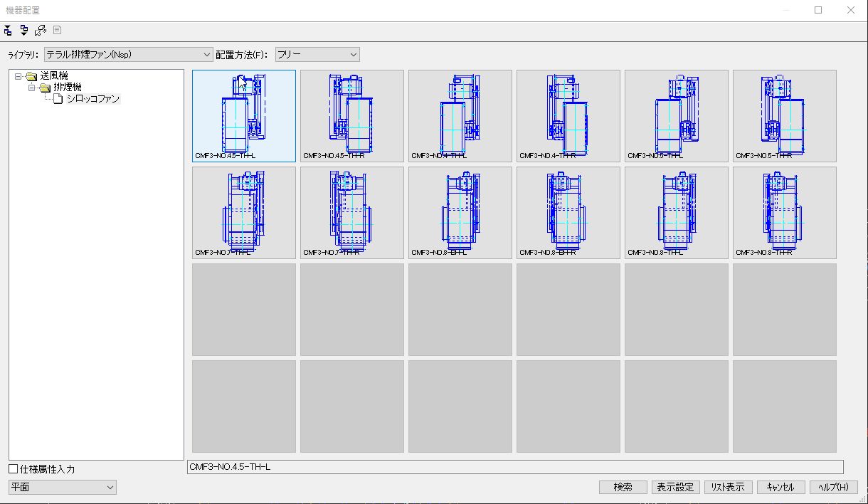Viewport: 868px width, 504px height.
Task: Open the ライブラリ library dropdown
Action: pyautogui.click(x=128, y=54)
